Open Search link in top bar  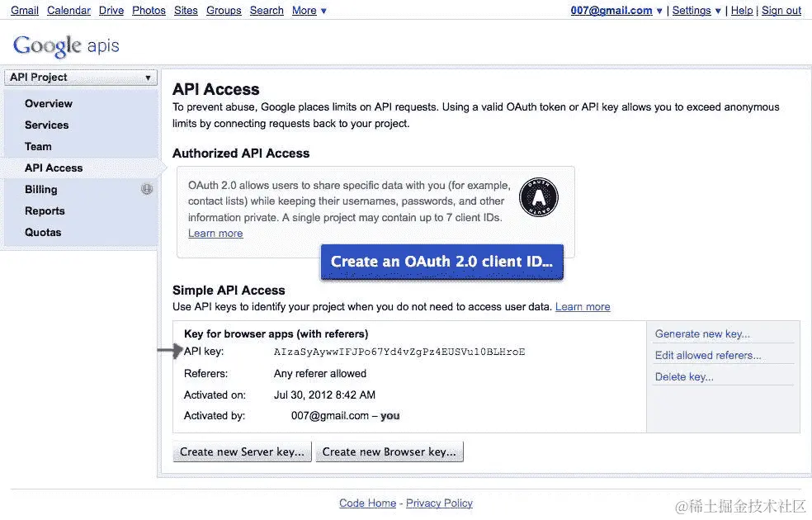[x=267, y=11]
